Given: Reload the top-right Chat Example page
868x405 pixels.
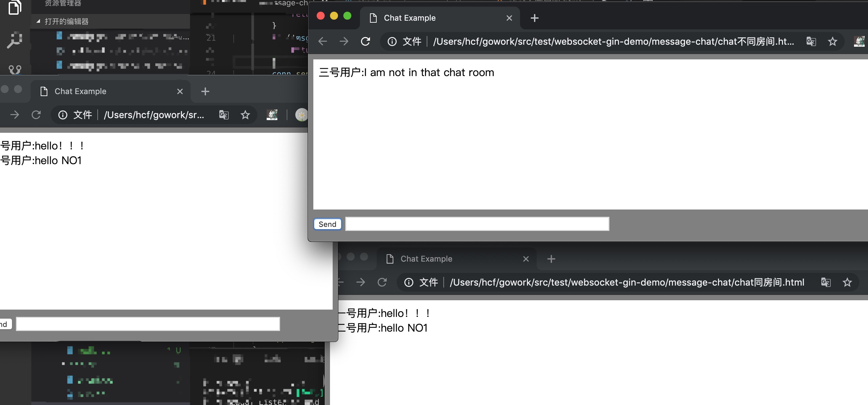Looking at the screenshot, I should pyautogui.click(x=365, y=41).
